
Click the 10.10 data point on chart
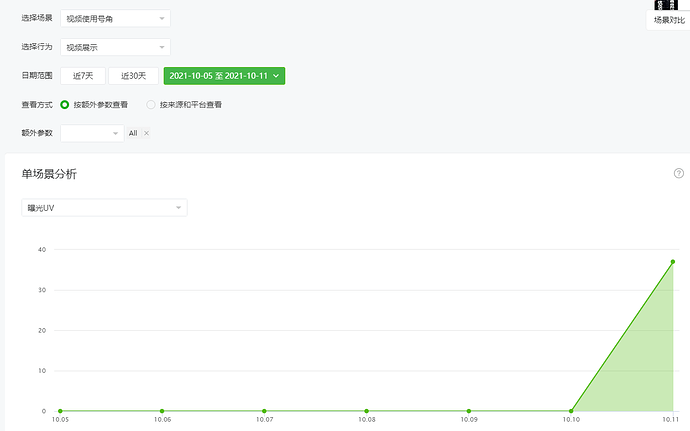point(570,411)
